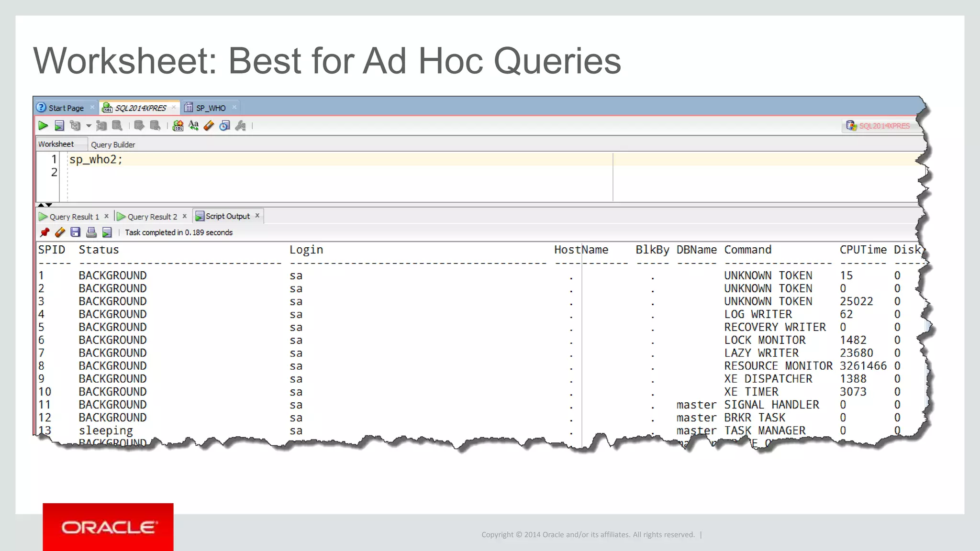
Task: Select the RESOURCE MONITOR command text
Action: pos(779,366)
